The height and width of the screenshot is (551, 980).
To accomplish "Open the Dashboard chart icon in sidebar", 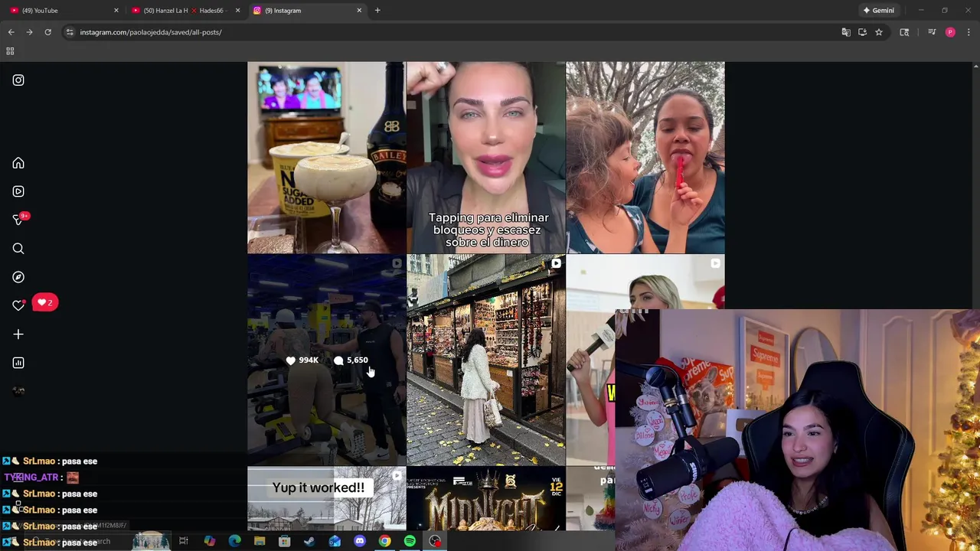I will click(x=18, y=363).
